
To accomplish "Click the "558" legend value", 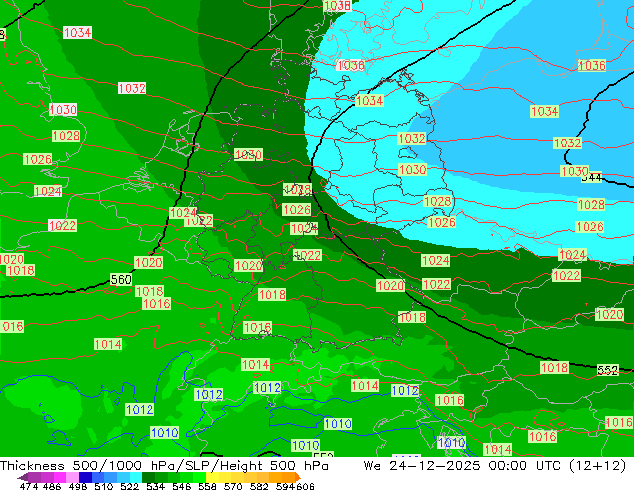I will point(207,486).
